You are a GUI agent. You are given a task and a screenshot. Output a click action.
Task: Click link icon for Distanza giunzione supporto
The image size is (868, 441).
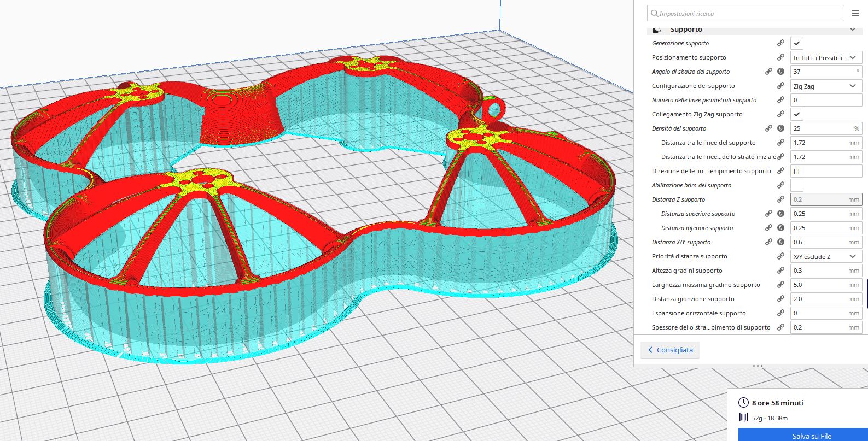781,299
